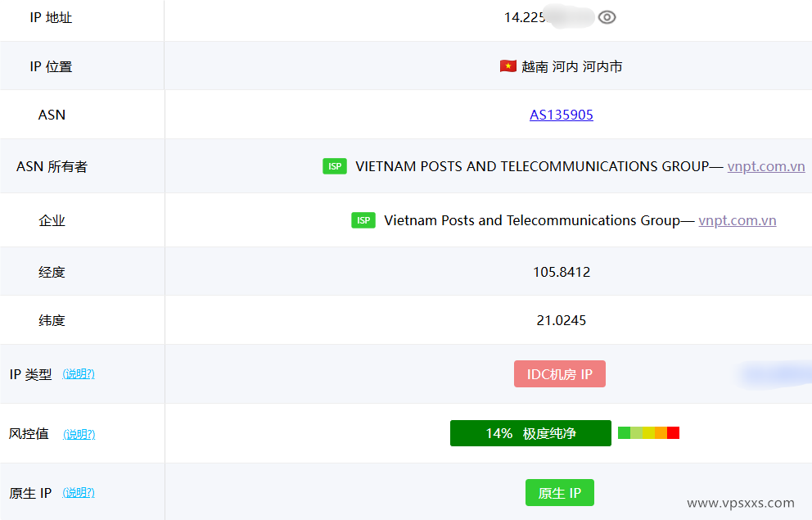The image size is (812, 520).
Task: Click the green 原生 IP badge
Action: click(560, 492)
